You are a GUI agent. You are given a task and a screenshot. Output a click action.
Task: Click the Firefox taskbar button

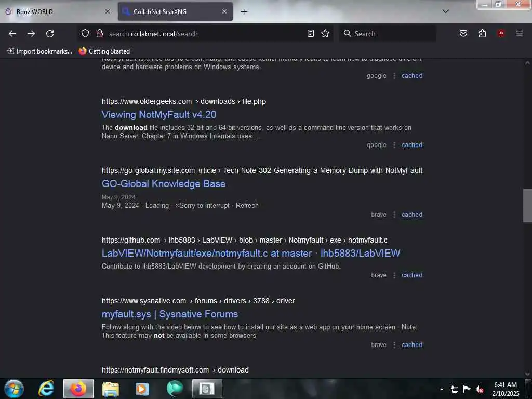(78, 389)
